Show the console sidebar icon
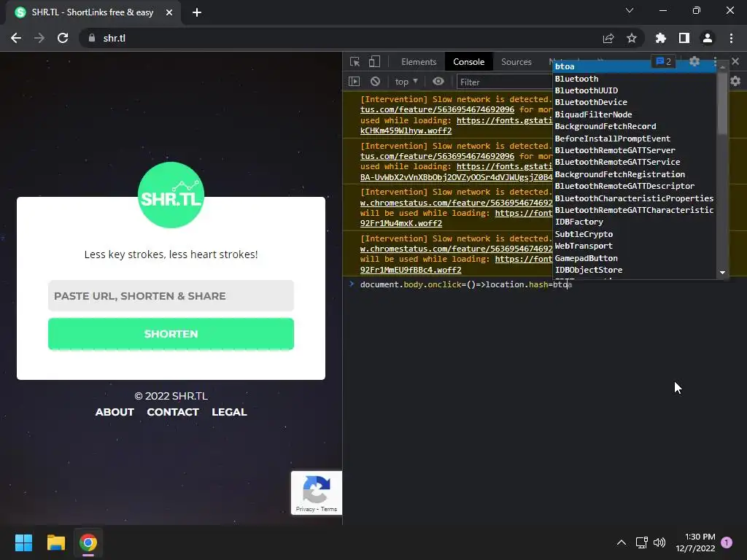Image resolution: width=747 pixels, height=560 pixels. pyautogui.click(x=354, y=82)
